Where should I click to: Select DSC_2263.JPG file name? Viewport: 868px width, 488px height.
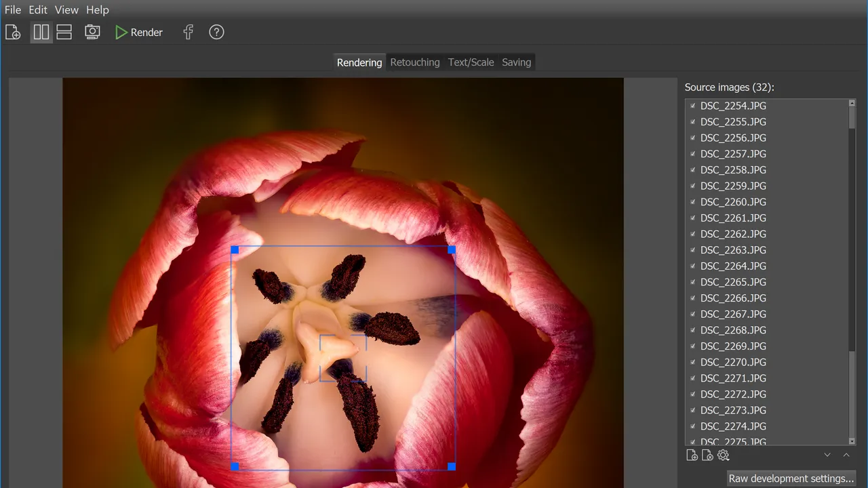click(733, 250)
